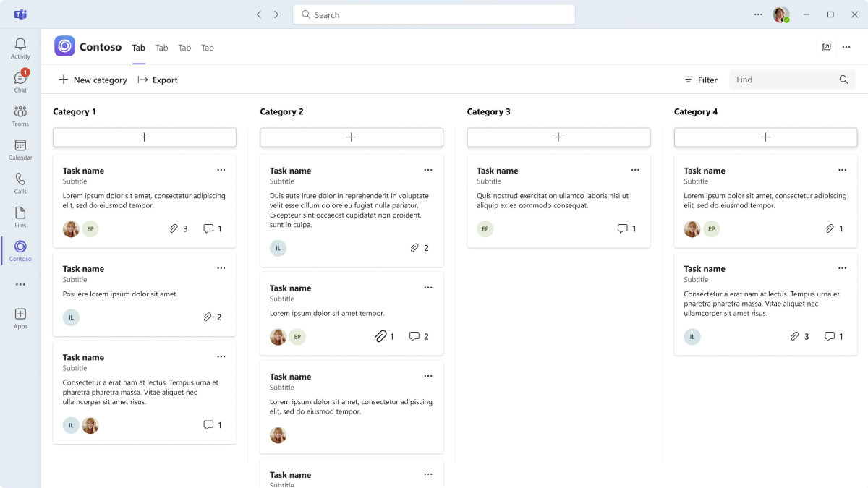Open Calls from the left rail
The width and height of the screenshot is (868, 488).
tap(20, 184)
